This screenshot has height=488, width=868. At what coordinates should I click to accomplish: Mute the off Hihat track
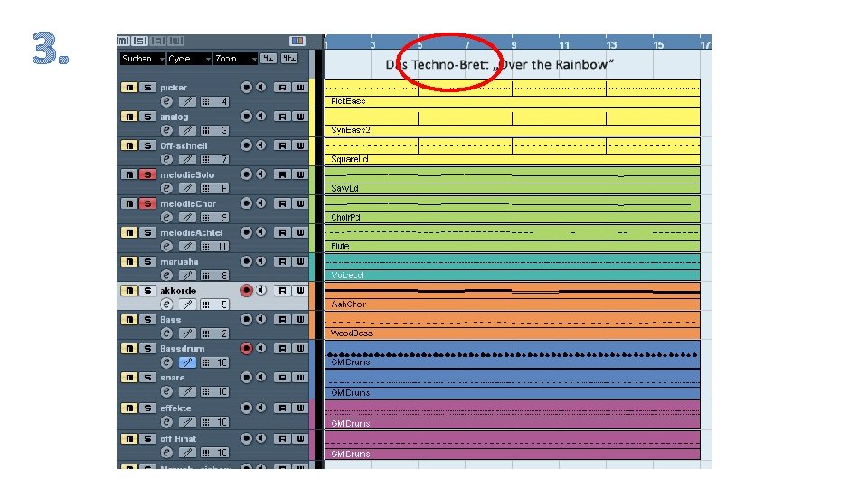point(129,439)
